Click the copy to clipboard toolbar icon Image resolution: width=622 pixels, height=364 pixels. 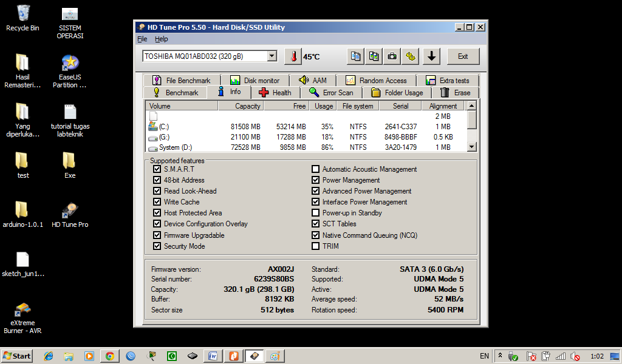(x=355, y=56)
